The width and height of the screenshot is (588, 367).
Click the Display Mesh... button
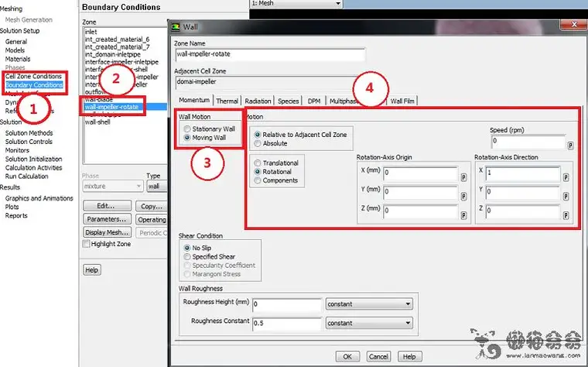coord(107,232)
